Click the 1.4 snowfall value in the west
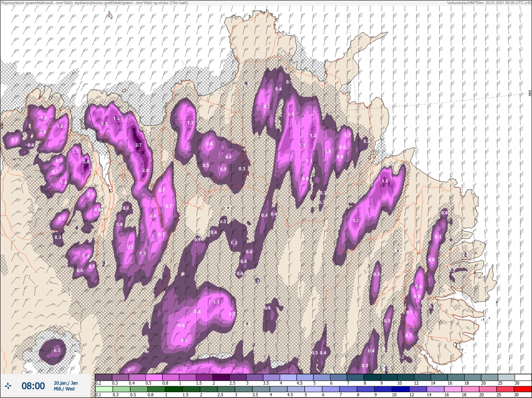 point(64,183)
